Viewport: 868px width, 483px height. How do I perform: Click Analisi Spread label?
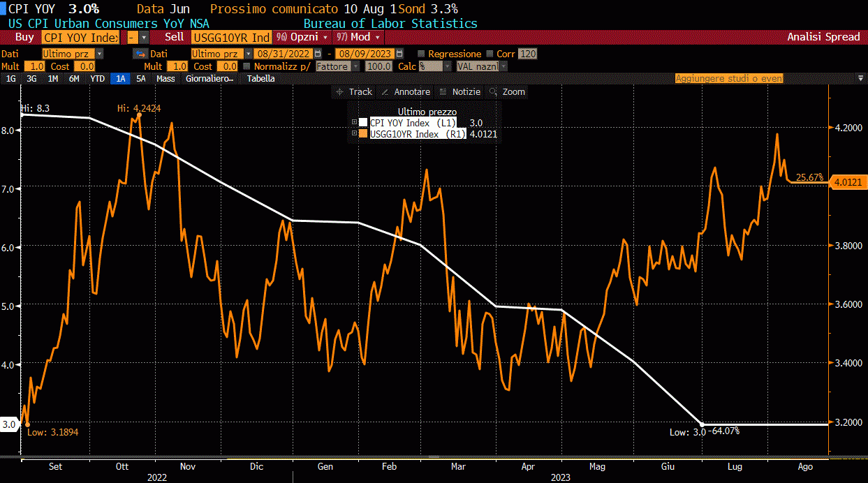823,37
